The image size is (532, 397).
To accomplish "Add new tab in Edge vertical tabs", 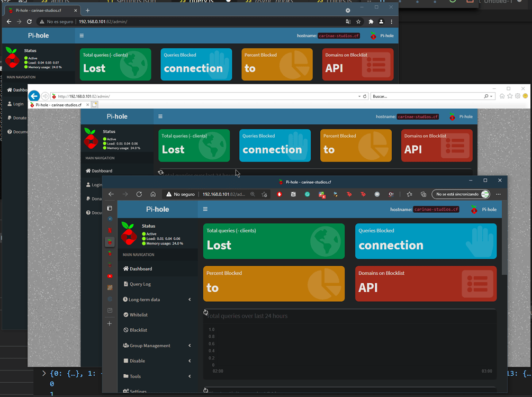I will pos(109,324).
